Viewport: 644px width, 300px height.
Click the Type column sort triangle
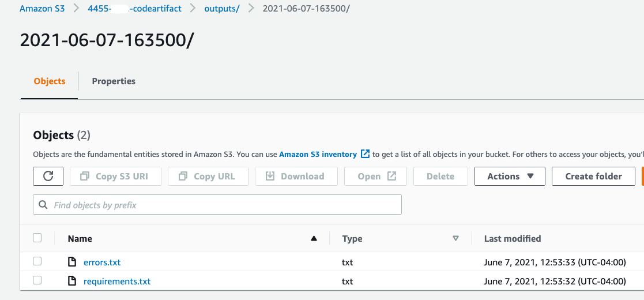click(x=455, y=238)
